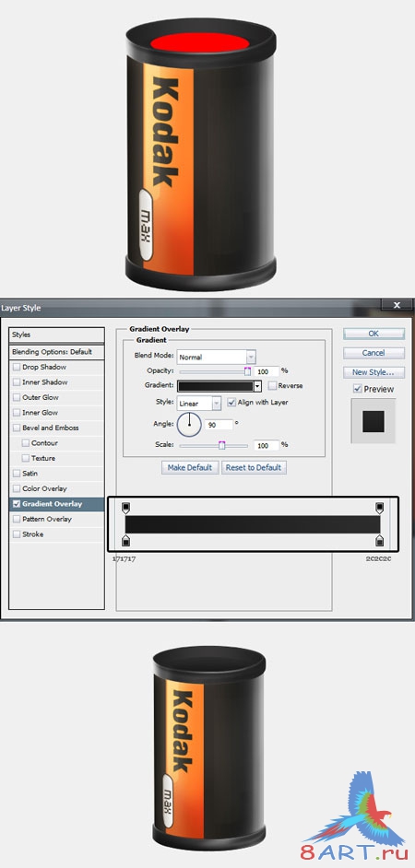Open the gradient picker dropdown arrow
Image resolution: width=415 pixels, height=868 pixels.
(257, 386)
